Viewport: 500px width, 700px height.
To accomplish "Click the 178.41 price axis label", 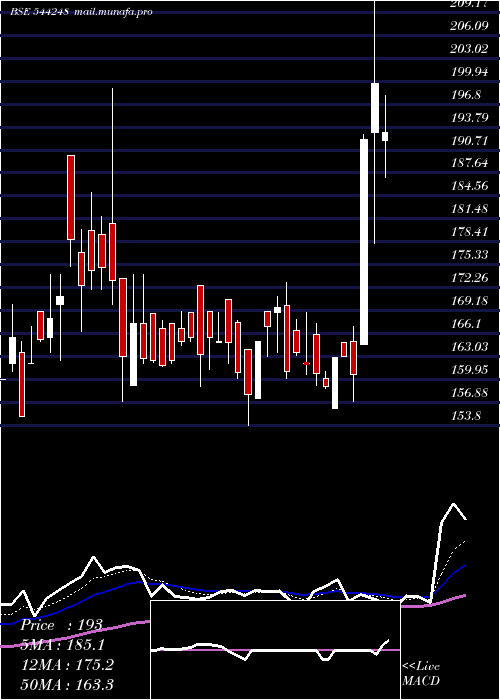I will (x=470, y=232).
